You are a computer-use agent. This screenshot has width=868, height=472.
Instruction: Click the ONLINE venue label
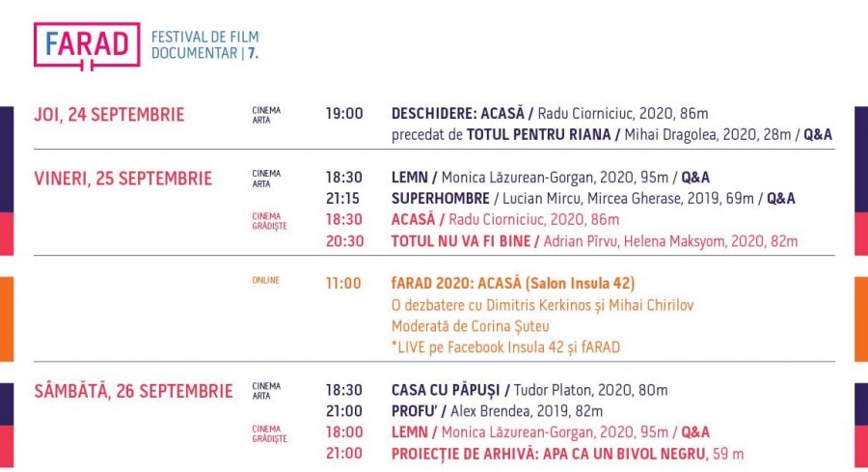coord(266,280)
